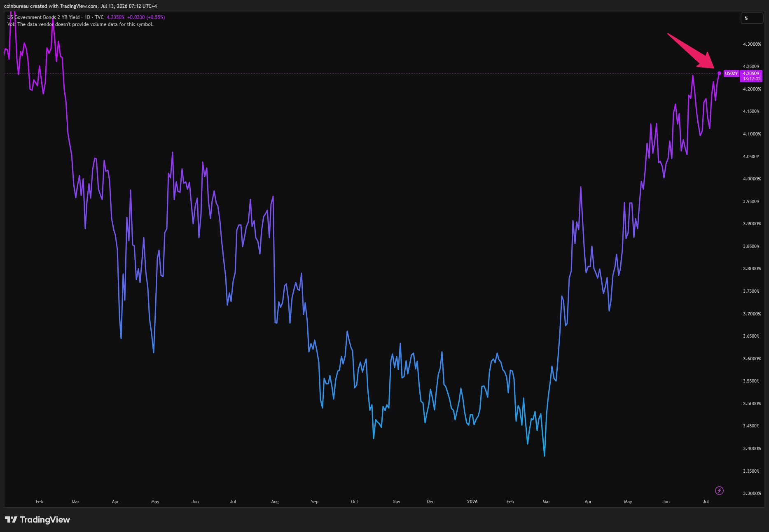Image resolution: width=769 pixels, height=532 pixels.
Task: Click the purple last-price dot on the line
Action: (719, 73)
